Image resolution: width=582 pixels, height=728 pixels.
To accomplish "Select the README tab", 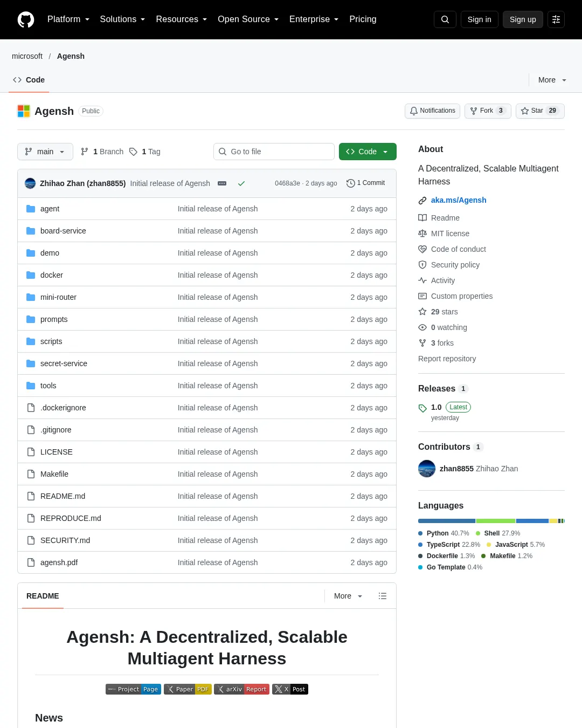I will (43, 596).
